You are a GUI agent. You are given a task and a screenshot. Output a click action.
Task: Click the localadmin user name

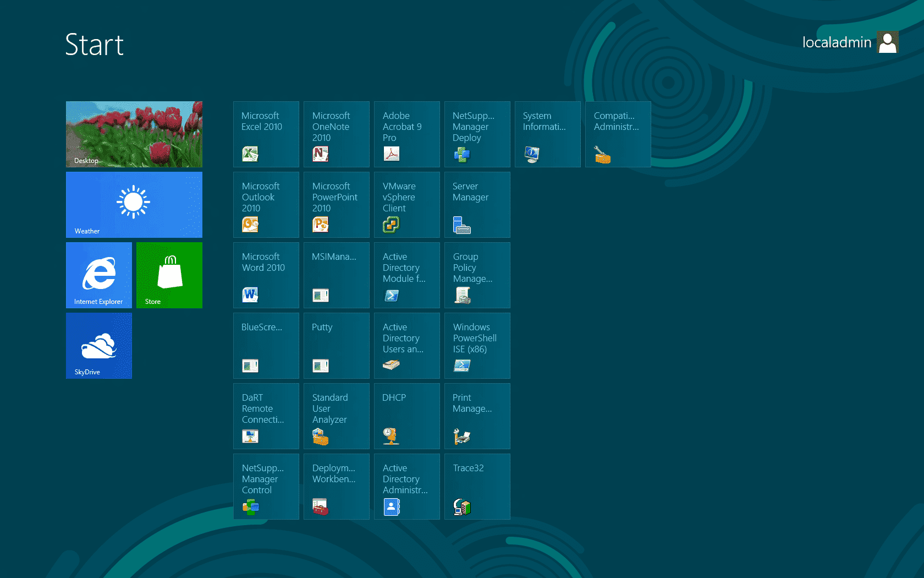click(x=837, y=42)
